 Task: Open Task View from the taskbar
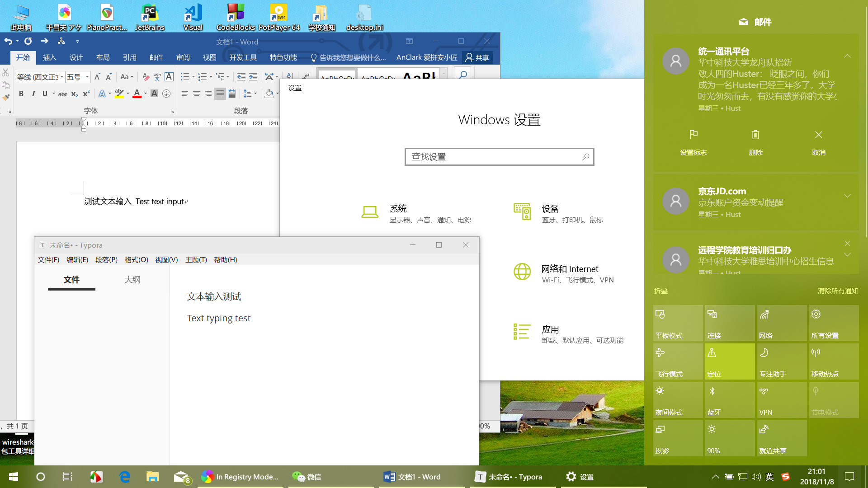pos(68,477)
